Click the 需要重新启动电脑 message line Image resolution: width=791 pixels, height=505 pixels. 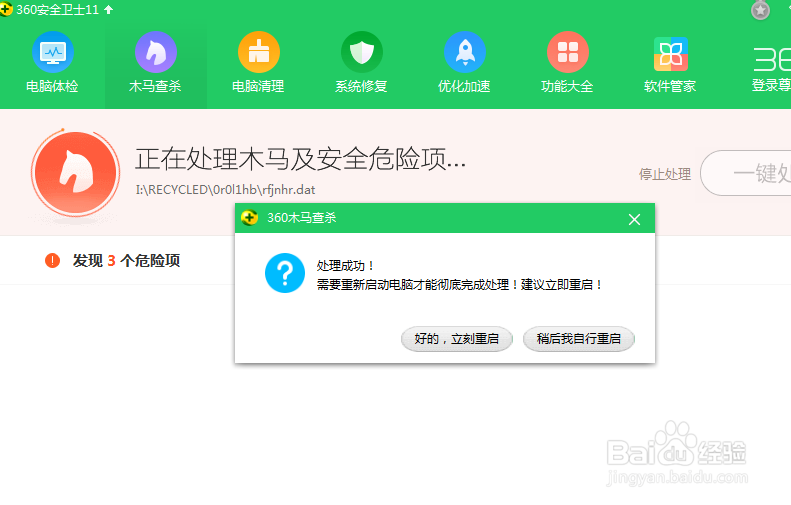click(460, 285)
